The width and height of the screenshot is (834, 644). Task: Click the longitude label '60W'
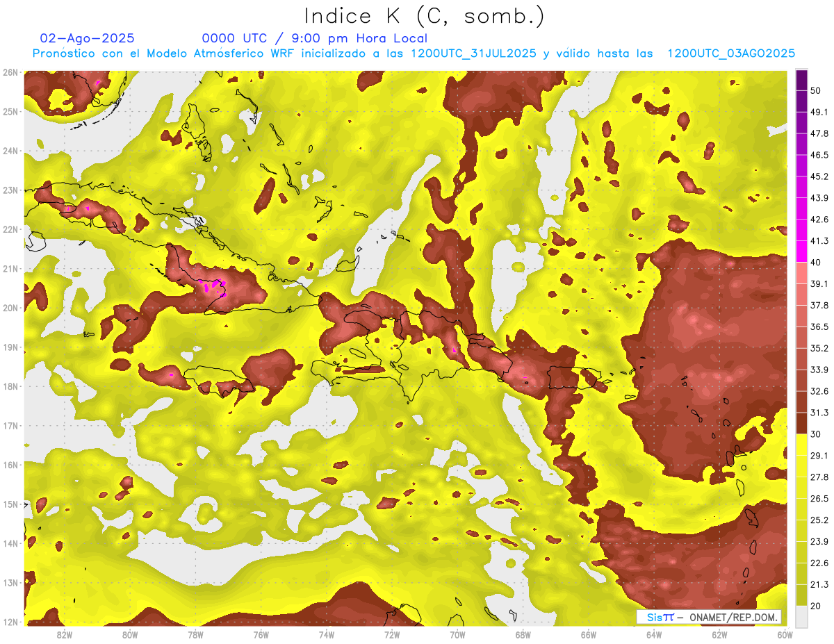point(785,635)
